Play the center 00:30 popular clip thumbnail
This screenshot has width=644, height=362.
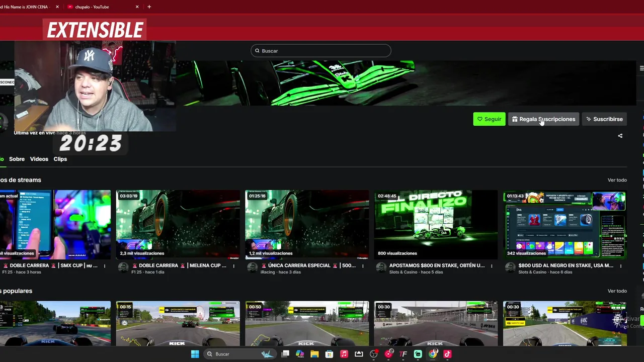click(436, 324)
